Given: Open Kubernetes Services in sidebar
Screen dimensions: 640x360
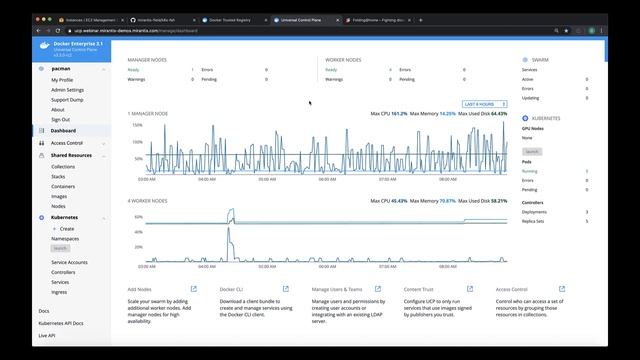Looking at the screenshot, I should pos(60,282).
